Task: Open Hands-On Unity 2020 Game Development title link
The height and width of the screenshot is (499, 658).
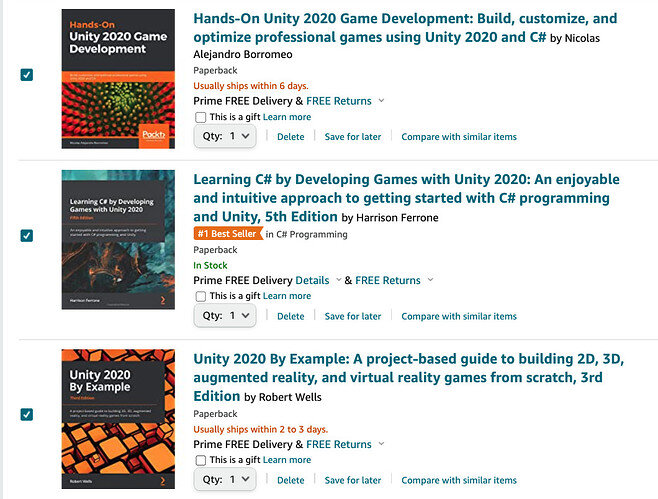Action: [405, 28]
